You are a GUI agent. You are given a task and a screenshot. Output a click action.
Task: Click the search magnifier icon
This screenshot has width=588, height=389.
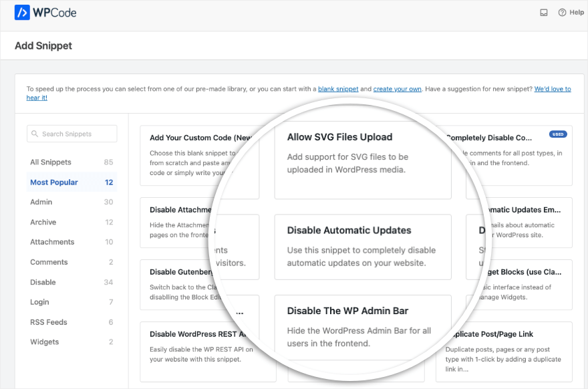pyautogui.click(x=35, y=134)
